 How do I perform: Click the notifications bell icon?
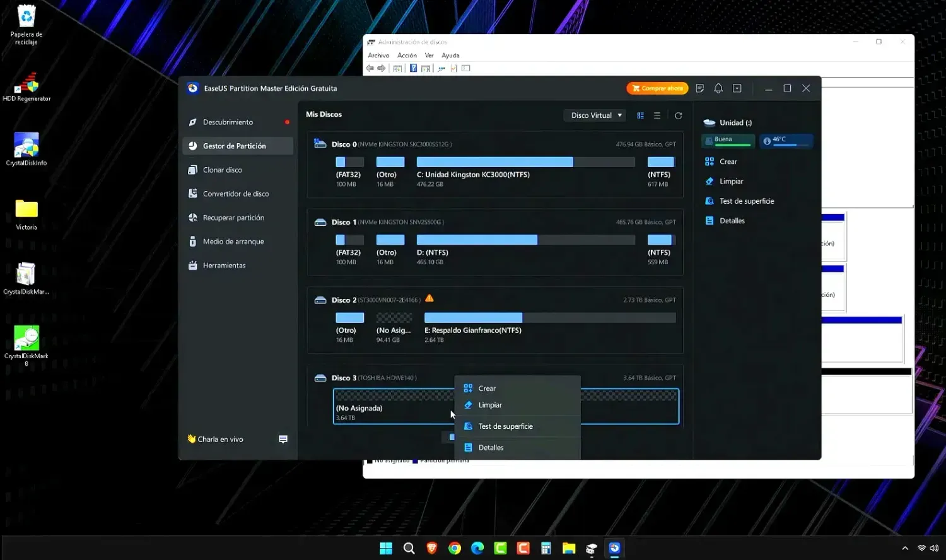718,88
